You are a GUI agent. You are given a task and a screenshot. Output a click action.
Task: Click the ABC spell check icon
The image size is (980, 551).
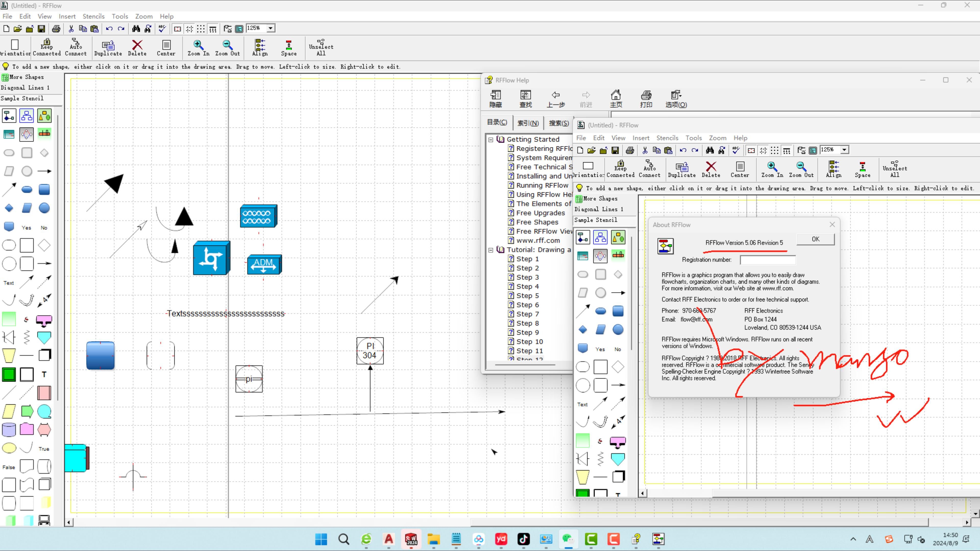(163, 29)
